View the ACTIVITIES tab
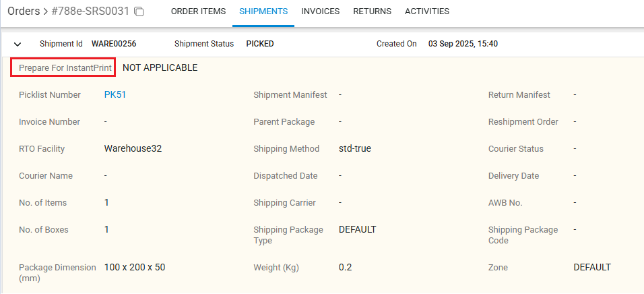 (x=427, y=11)
